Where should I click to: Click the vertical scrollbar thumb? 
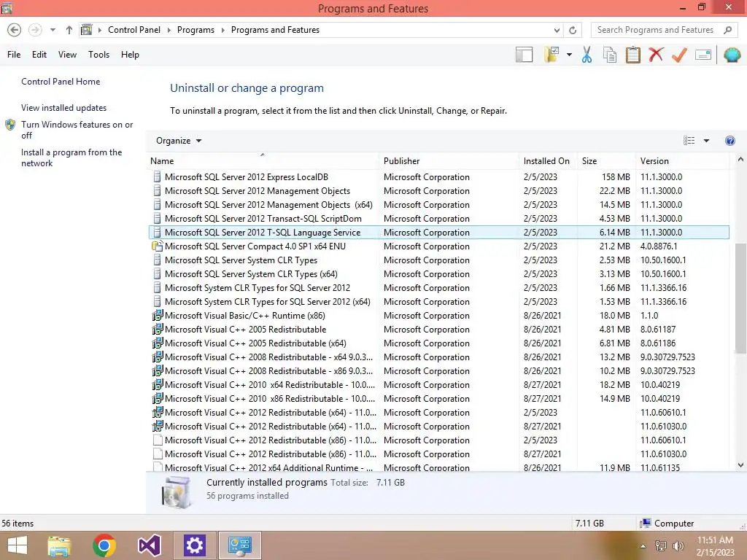click(740, 297)
